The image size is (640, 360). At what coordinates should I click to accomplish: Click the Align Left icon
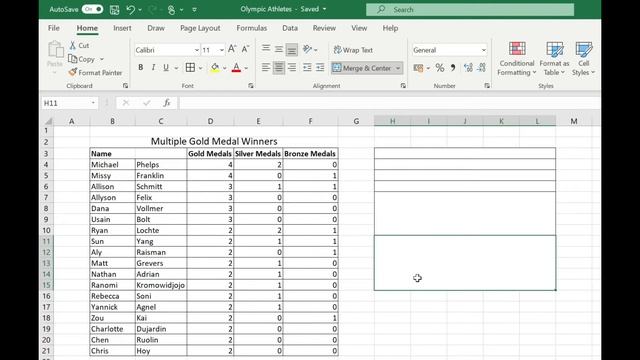pos(266,68)
